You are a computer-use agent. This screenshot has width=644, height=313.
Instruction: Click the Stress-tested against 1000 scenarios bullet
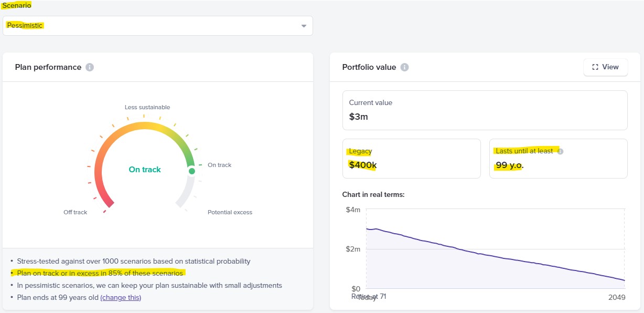pos(134,261)
